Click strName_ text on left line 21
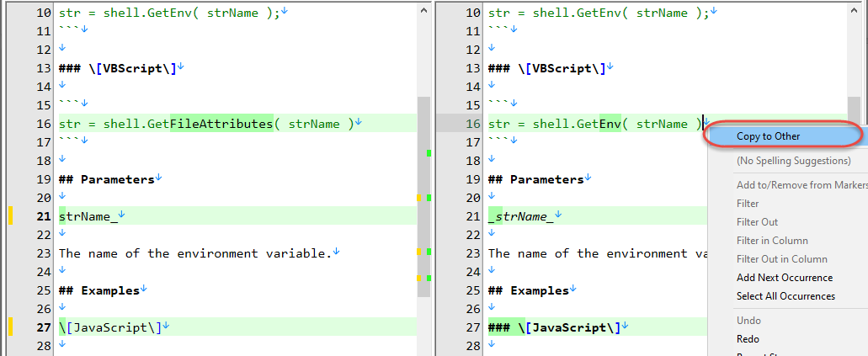This screenshot has height=356, width=868. point(88,216)
